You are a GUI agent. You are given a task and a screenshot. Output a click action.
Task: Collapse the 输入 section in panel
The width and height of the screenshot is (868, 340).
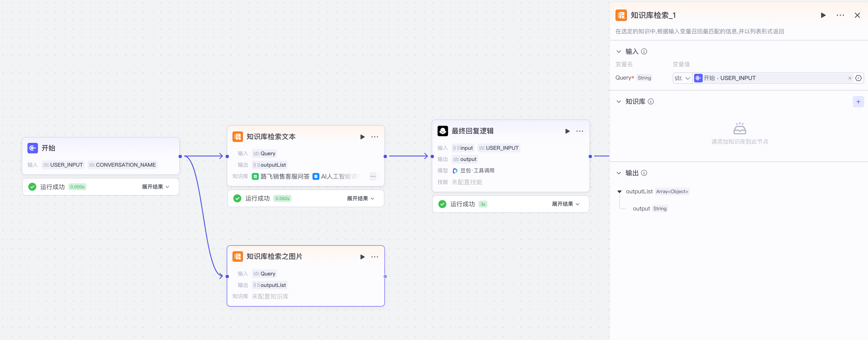coord(619,52)
